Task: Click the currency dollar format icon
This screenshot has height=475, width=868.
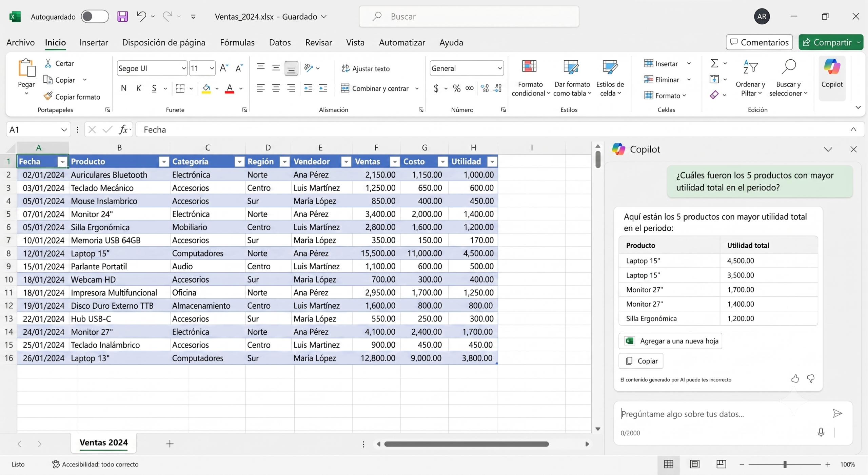Action: click(436, 88)
